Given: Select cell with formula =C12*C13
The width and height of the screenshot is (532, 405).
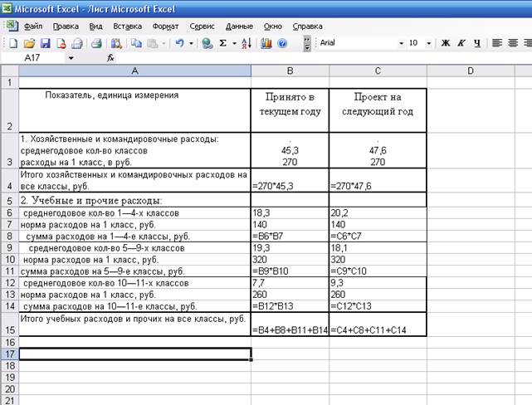Looking at the screenshot, I should coord(378,306).
